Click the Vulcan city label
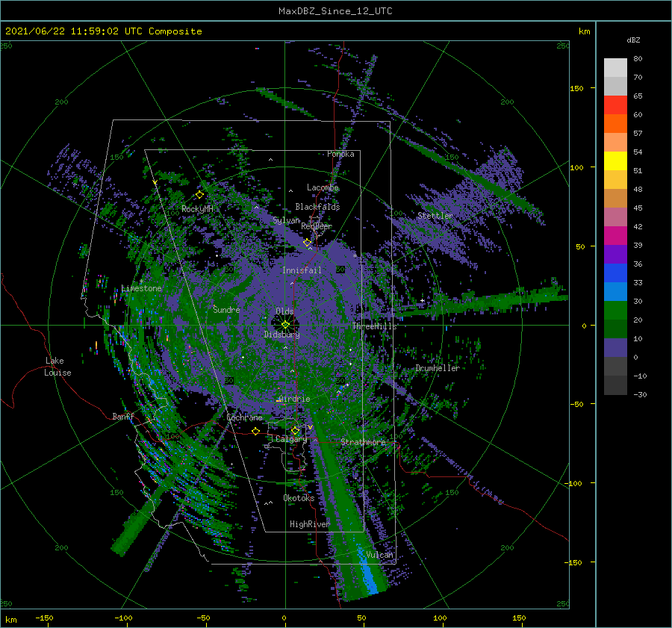Screen dimensions: 672x628 380,555
